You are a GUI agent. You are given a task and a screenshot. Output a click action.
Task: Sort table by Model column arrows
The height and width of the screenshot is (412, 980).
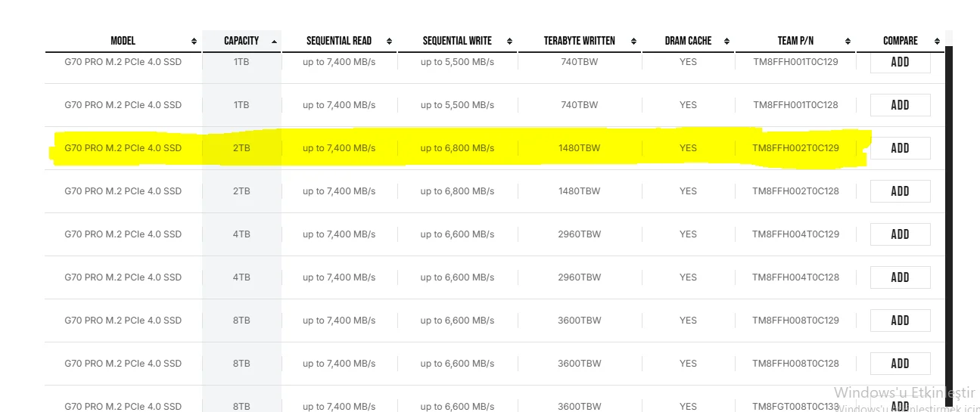[x=194, y=42]
